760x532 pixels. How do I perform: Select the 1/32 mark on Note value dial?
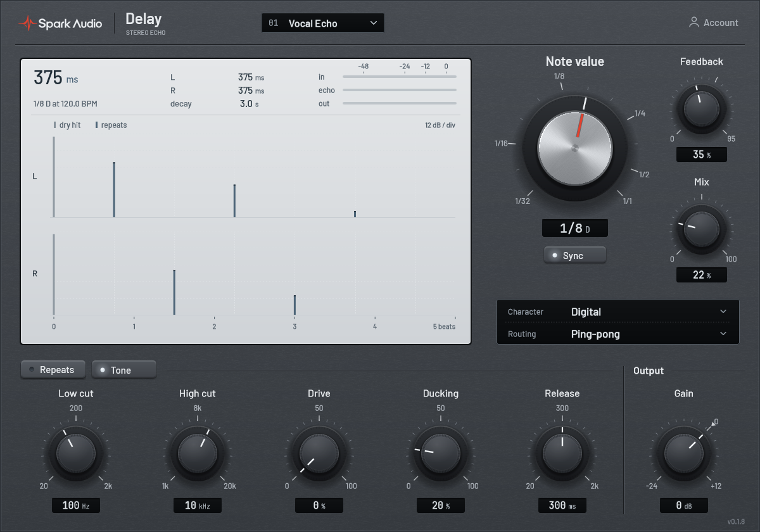(522, 201)
